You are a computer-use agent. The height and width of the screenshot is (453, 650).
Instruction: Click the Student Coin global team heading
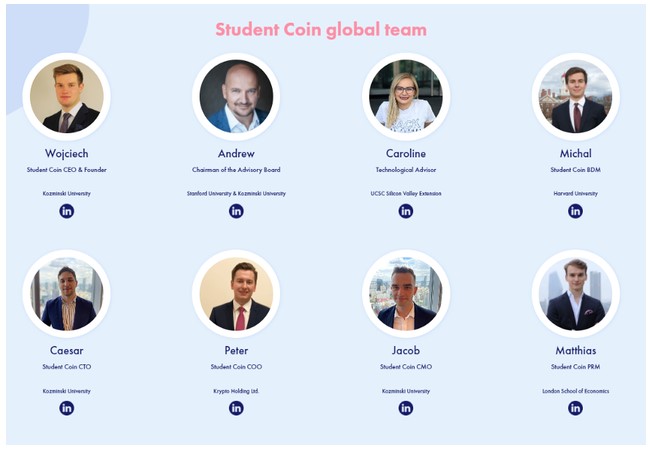tap(321, 30)
